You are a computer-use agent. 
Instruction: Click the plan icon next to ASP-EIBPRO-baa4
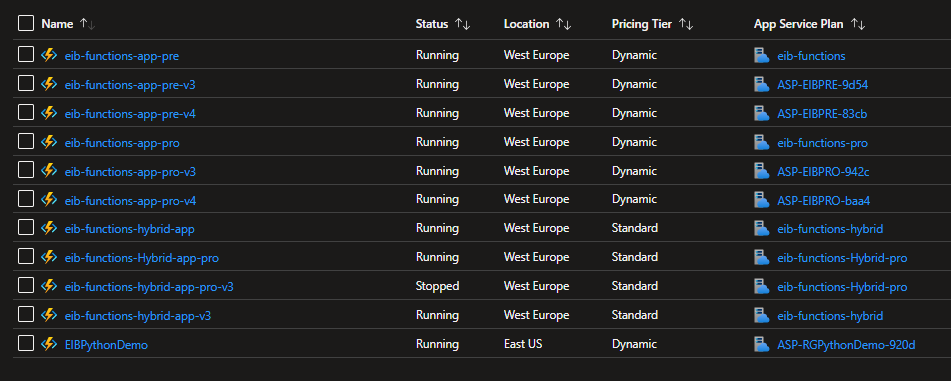(762, 200)
